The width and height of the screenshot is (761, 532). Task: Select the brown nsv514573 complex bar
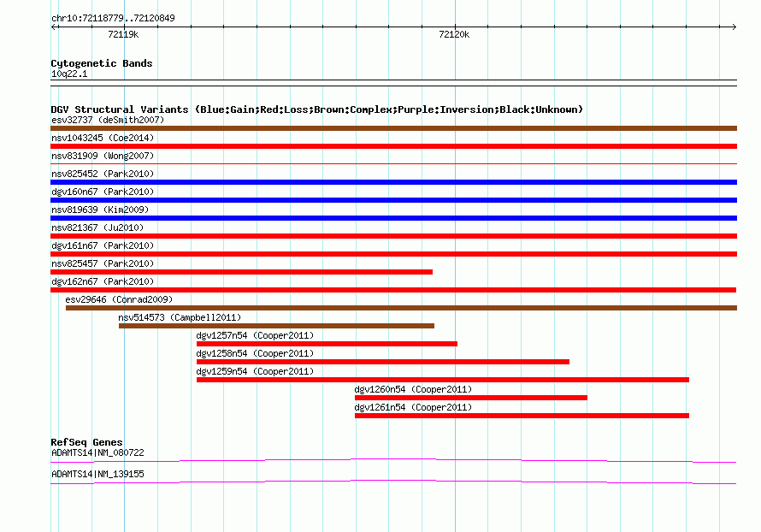tap(276, 326)
